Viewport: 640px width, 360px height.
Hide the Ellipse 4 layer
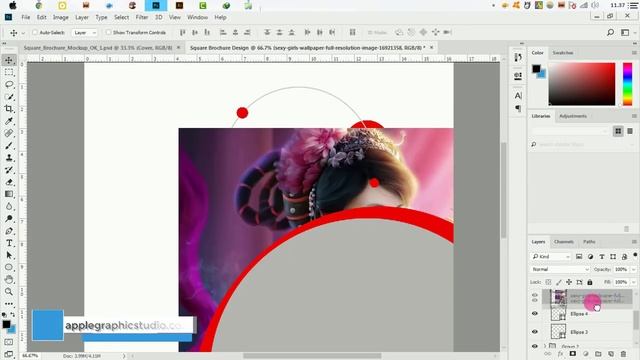535,313
